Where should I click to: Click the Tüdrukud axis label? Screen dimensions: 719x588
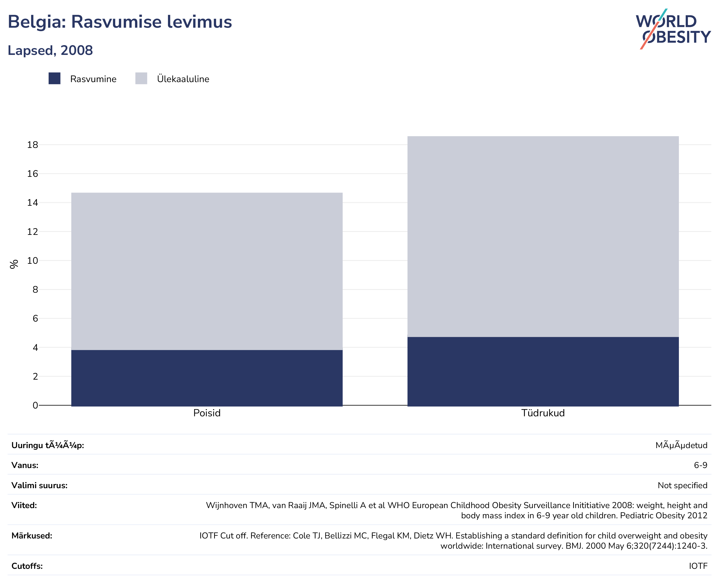[543, 413]
